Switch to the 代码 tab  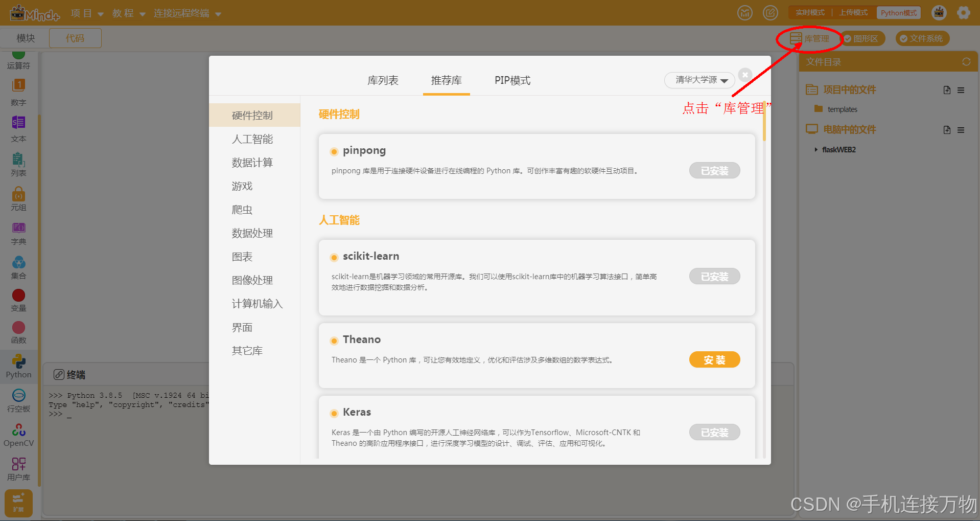[75, 38]
